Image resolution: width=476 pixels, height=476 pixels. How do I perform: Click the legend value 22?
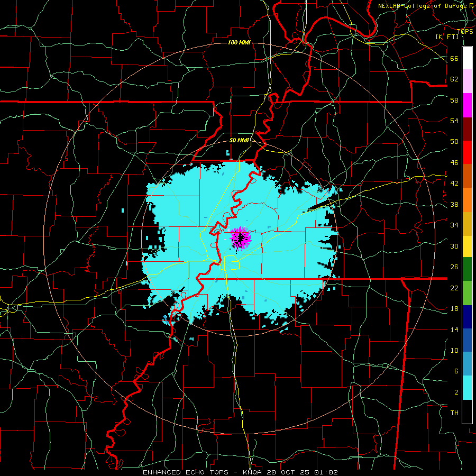454,288
